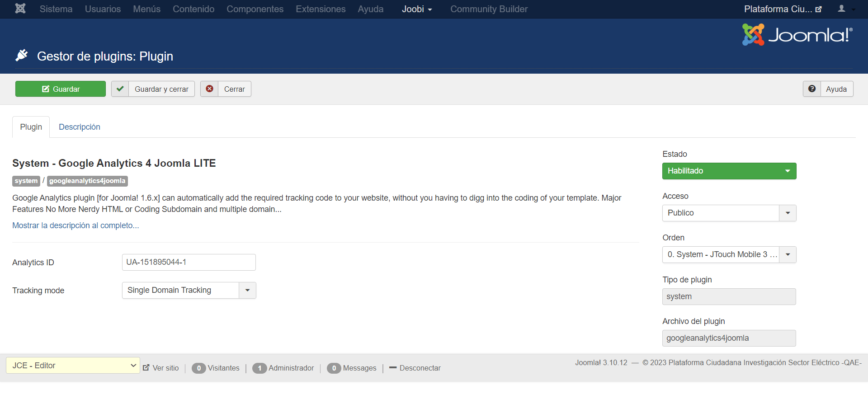Click the Gestor de plugins: Plugin heading
The width and height of the screenshot is (868, 399).
(x=105, y=56)
